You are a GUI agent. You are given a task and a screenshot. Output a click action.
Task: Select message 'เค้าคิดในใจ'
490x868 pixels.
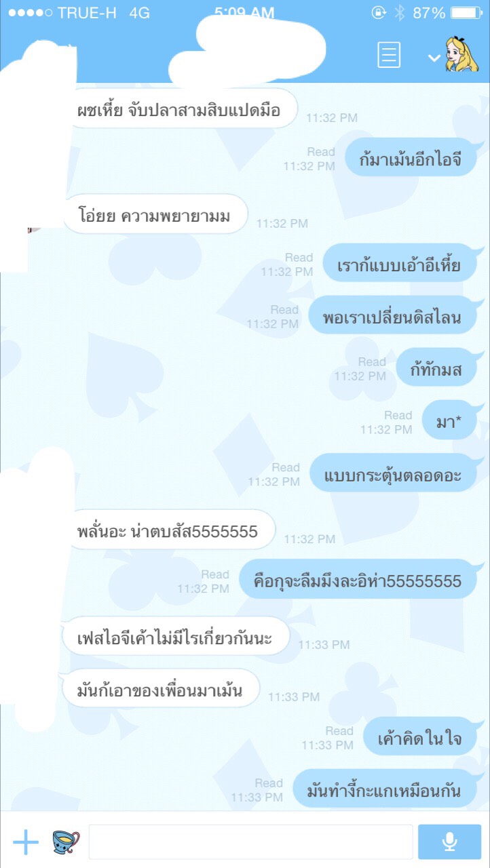[x=419, y=736]
